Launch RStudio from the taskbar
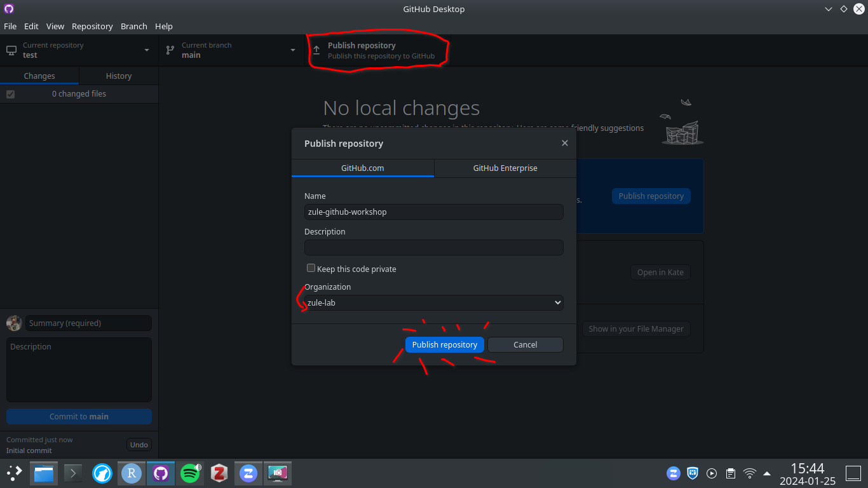This screenshot has height=488, width=868. coord(132,473)
